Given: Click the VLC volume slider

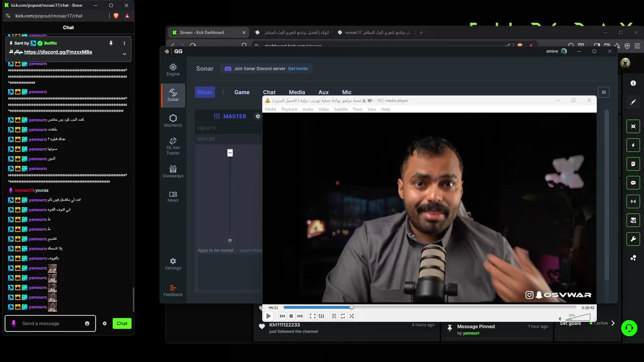Looking at the screenshot, I should [577, 317].
